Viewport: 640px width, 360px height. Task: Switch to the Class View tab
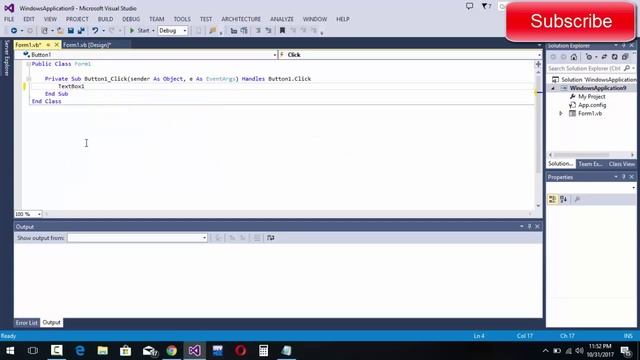(x=622, y=164)
